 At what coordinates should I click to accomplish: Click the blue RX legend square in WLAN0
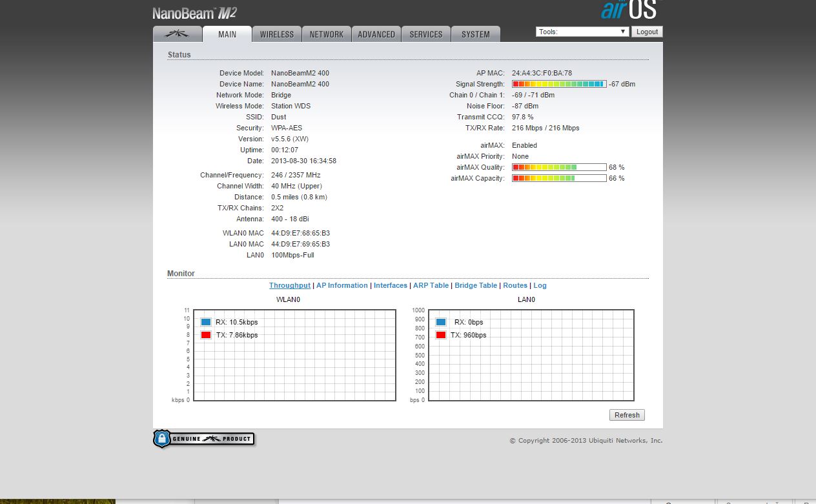tap(206, 322)
